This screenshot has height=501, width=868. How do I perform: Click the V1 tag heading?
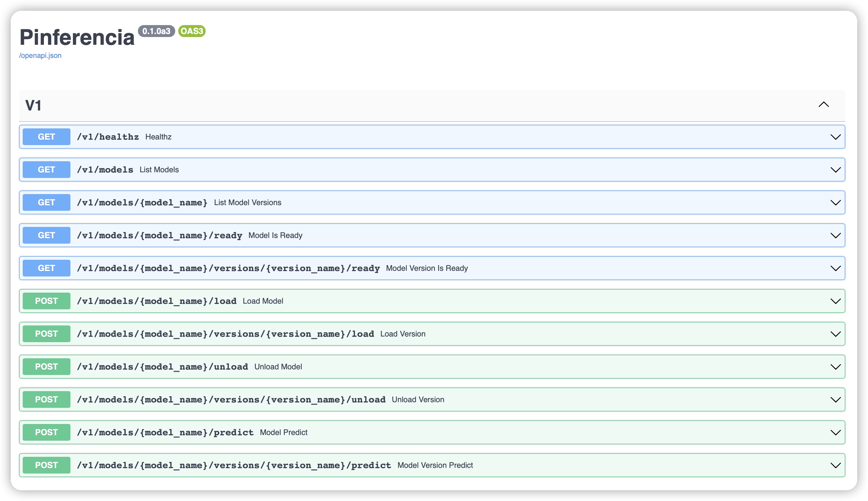[x=33, y=106]
